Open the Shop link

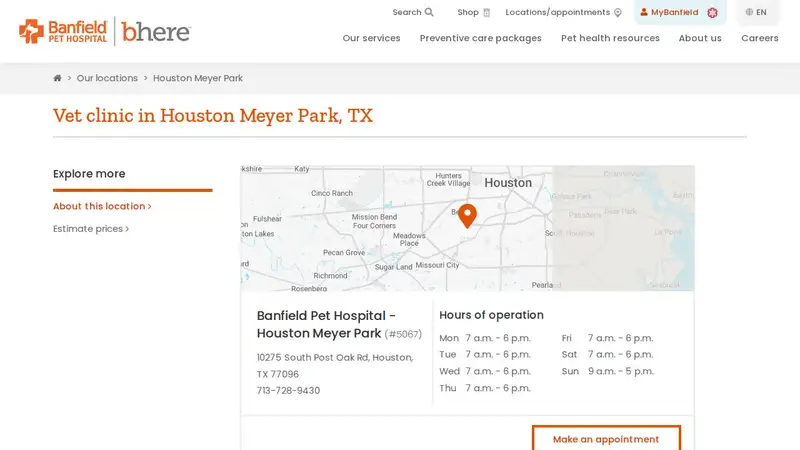pyautogui.click(x=473, y=12)
